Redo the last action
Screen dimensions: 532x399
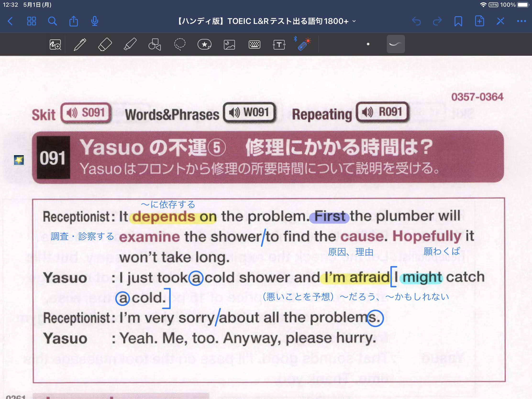click(x=437, y=21)
